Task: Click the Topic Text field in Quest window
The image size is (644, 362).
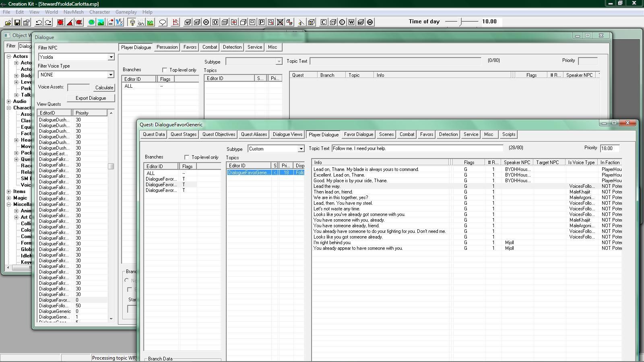Action: tap(417, 148)
